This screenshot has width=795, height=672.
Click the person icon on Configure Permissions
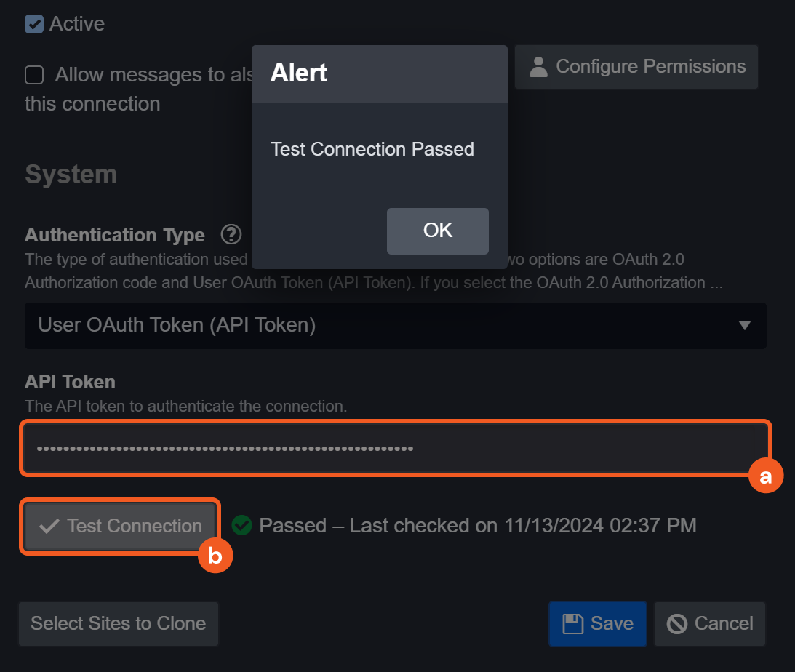click(x=538, y=67)
